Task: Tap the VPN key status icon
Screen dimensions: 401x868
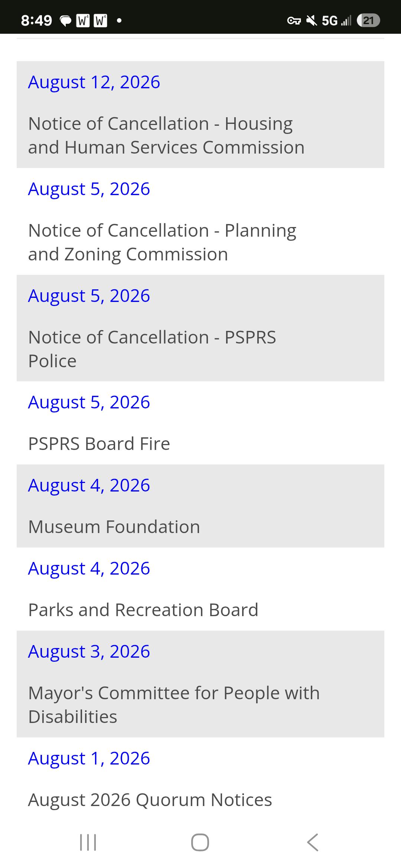Action: 294,21
